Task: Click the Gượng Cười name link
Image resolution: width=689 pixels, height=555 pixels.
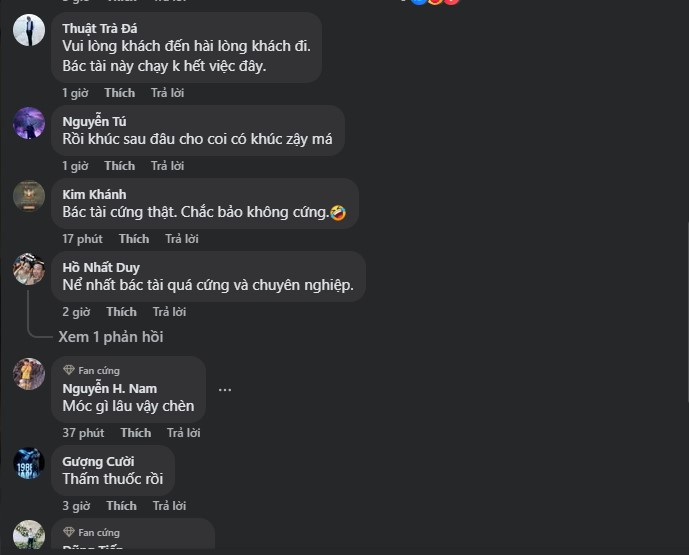Action: point(97,461)
